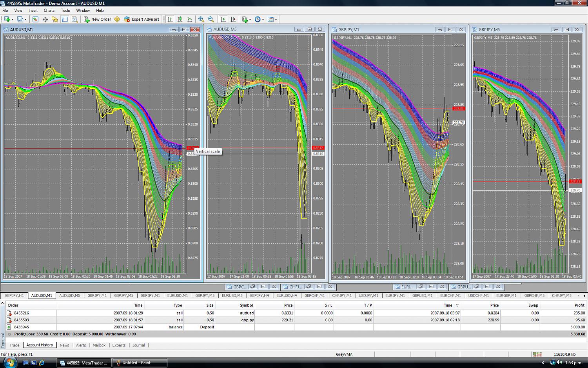This screenshot has height=368, width=588.
Task: Open the Journal tab
Action: point(138,345)
